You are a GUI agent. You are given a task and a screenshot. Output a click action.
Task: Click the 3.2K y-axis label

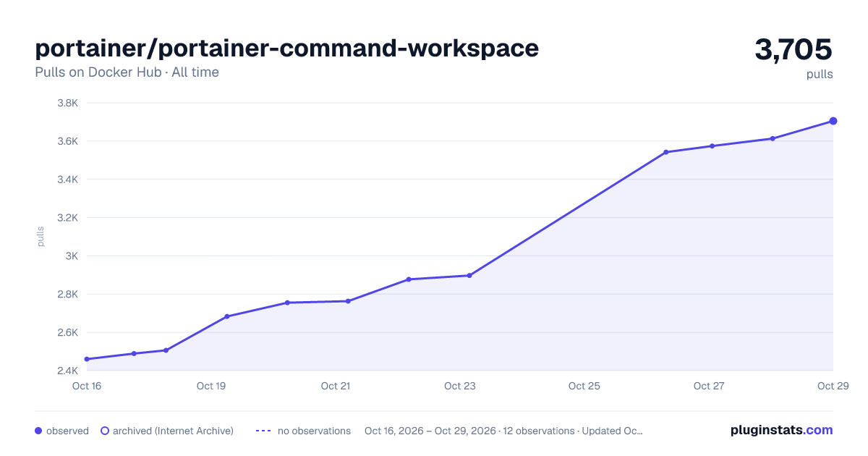click(68, 218)
